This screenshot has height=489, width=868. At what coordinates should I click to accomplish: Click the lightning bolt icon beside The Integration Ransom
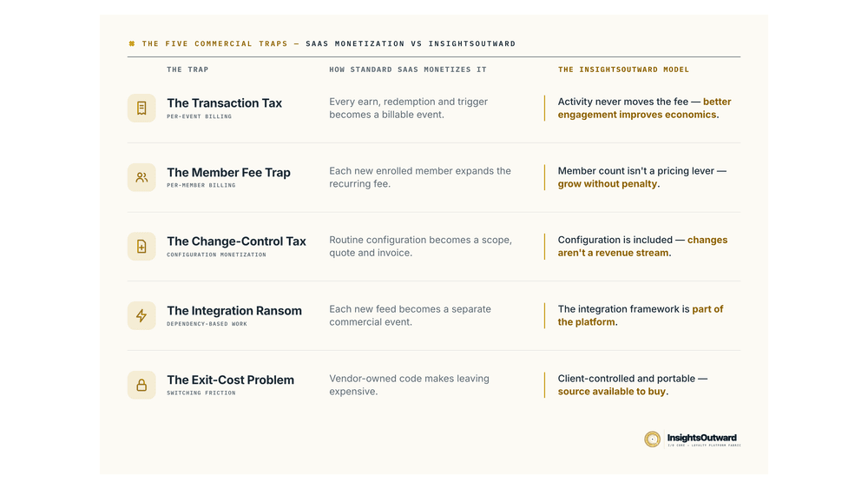tap(141, 315)
